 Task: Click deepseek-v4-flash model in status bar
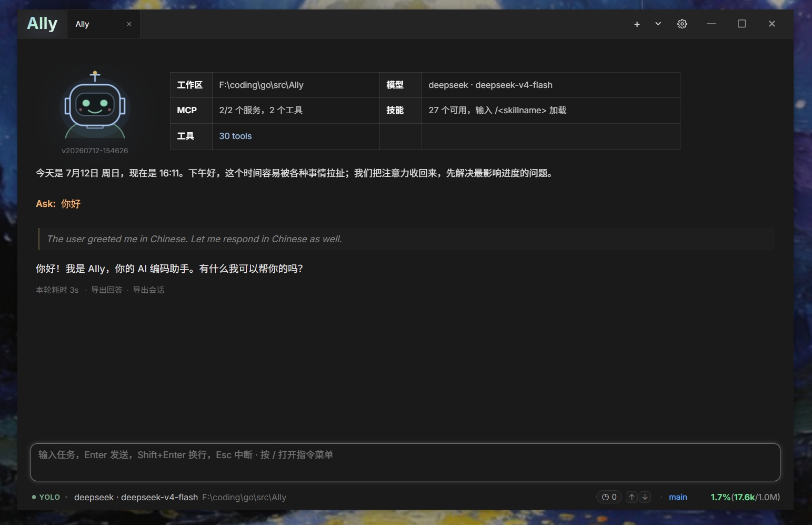tap(136, 497)
